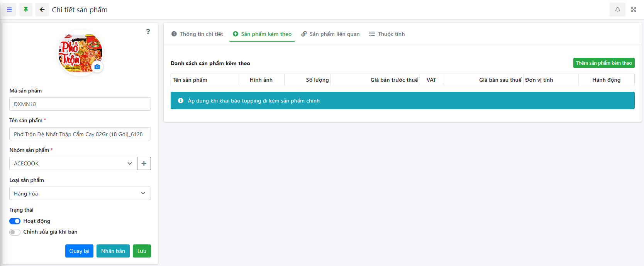Viewport: 644px width, 266px height.
Task: Click the green pin icon
Action: click(x=26, y=10)
